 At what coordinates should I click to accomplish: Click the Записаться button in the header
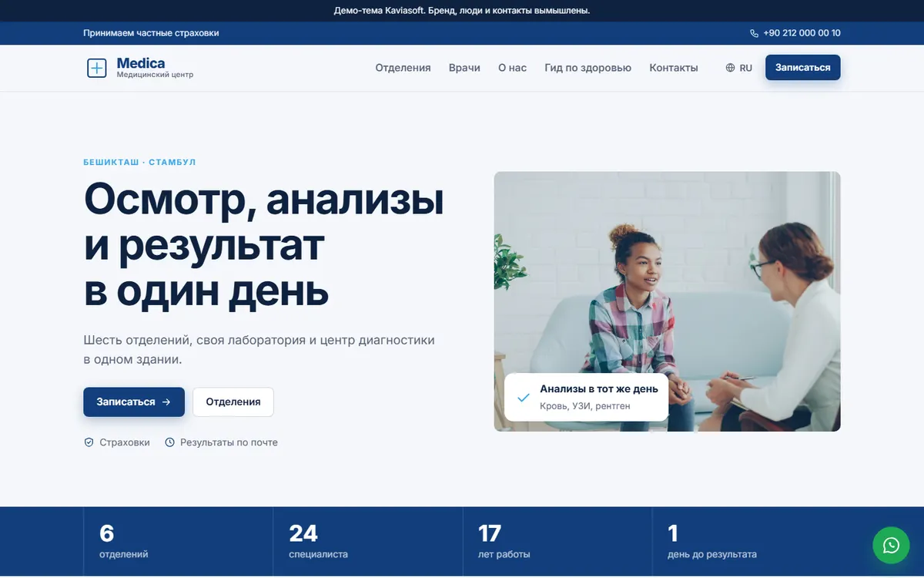click(x=803, y=67)
